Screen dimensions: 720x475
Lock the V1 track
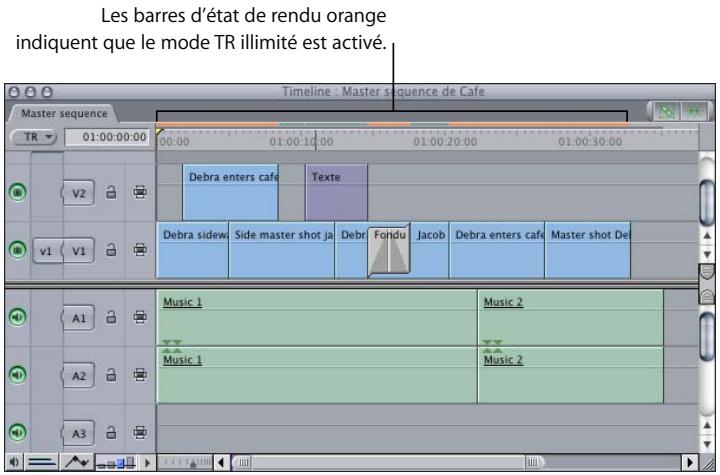pyautogui.click(x=111, y=250)
